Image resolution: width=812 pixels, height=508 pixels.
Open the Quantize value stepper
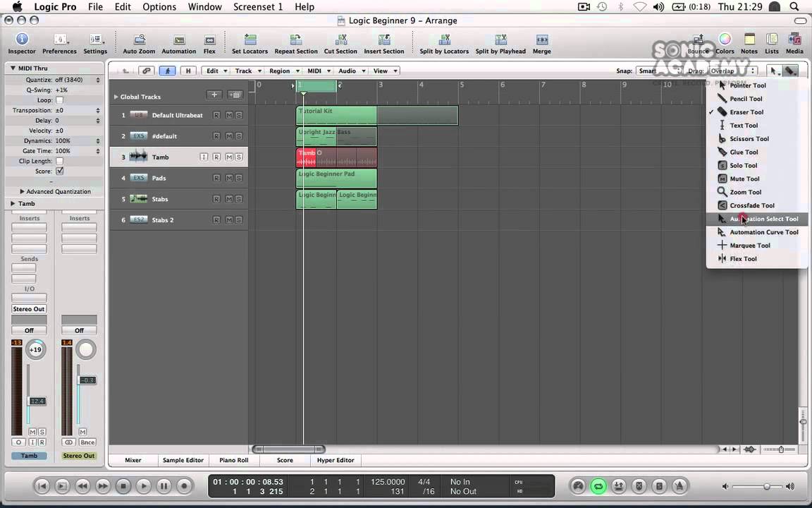[x=98, y=80]
